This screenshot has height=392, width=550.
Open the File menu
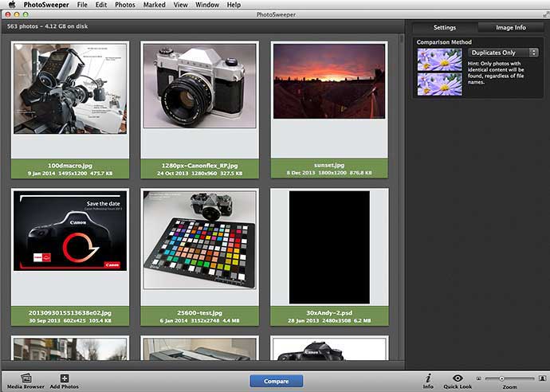tap(82, 5)
